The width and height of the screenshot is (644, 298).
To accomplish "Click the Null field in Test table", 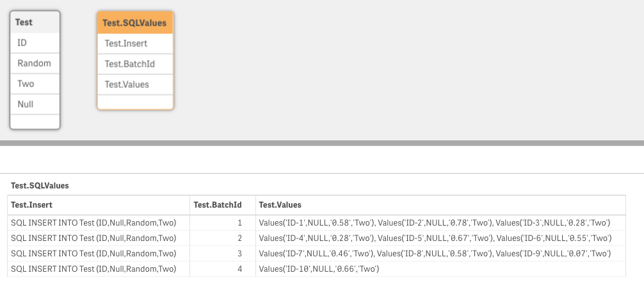I will [35, 104].
